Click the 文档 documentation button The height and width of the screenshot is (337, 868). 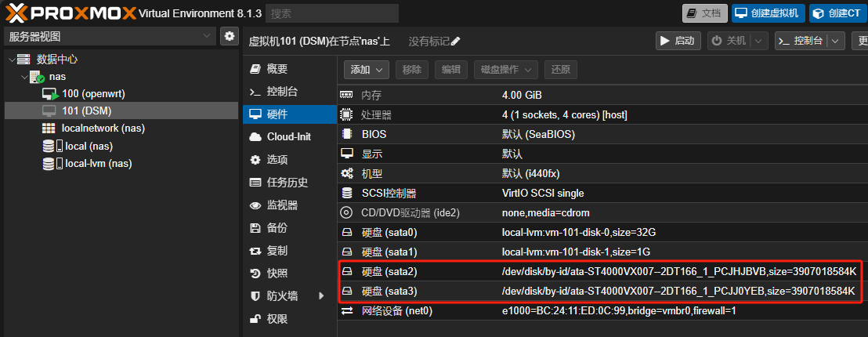(705, 13)
